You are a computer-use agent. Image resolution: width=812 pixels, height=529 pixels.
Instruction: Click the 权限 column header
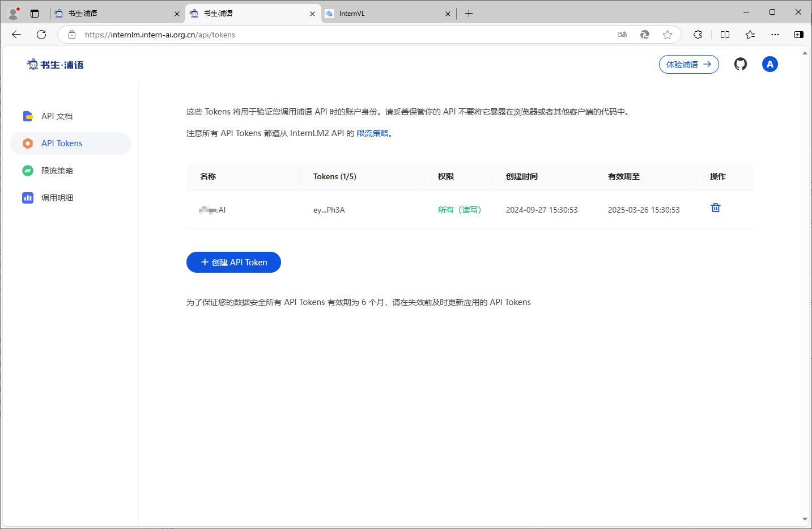[x=446, y=176]
